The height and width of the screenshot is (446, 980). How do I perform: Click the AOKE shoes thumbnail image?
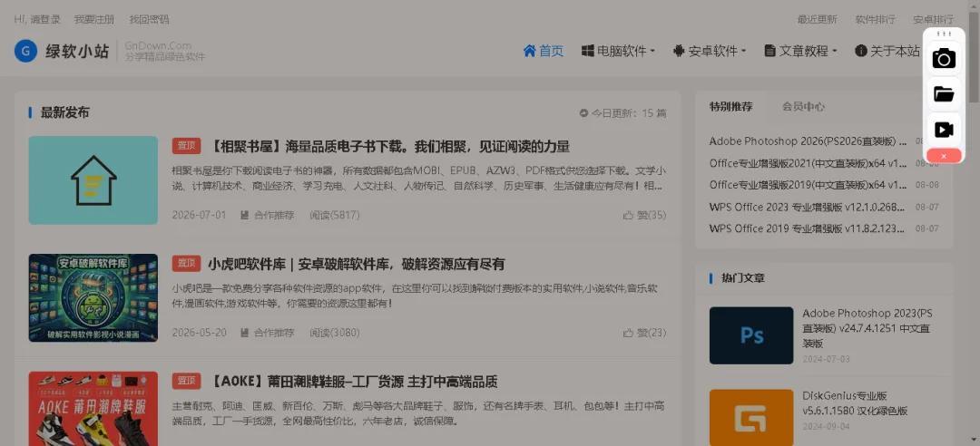[93, 409]
